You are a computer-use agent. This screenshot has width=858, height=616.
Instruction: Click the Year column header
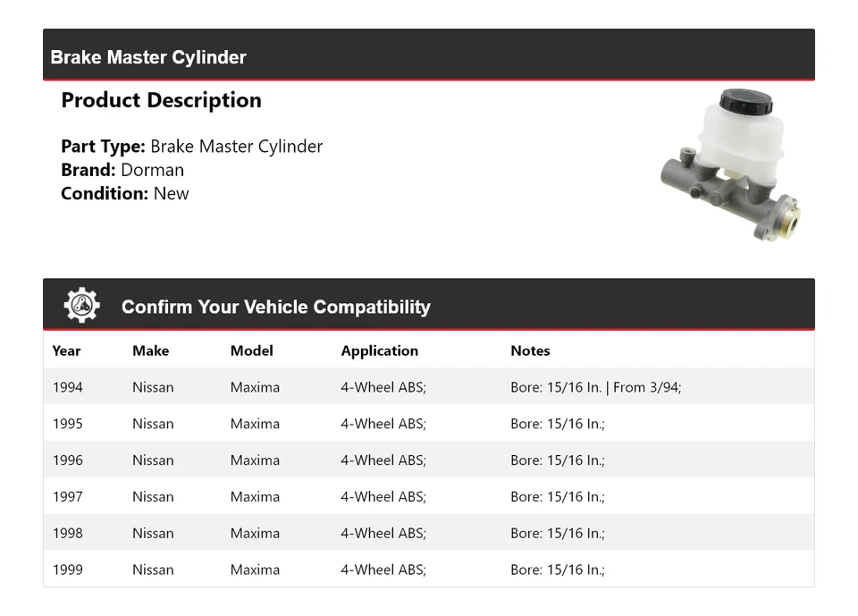click(x=66, y=350)
